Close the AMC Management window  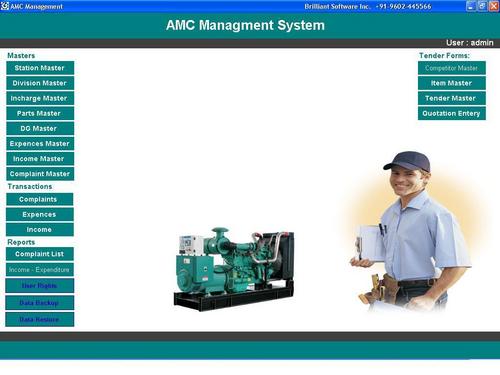pyautogui.click(x=494, y=6)
